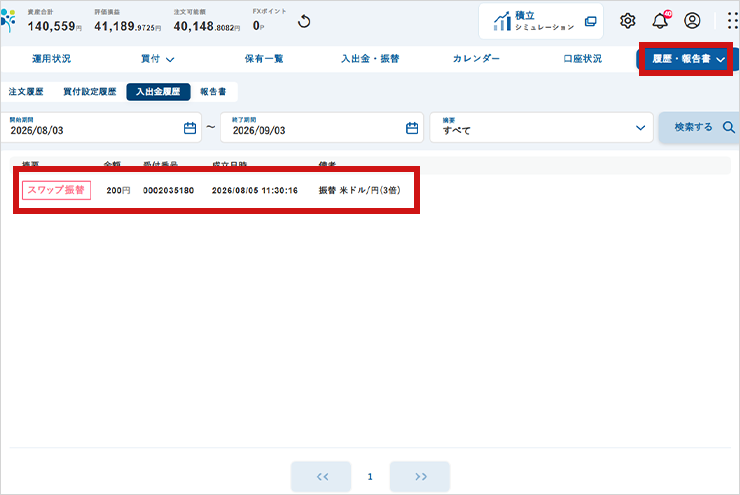Select the 入出金履歴 tab
The height and width of the screenshot is (495, 740).
(x=158, y=92)
